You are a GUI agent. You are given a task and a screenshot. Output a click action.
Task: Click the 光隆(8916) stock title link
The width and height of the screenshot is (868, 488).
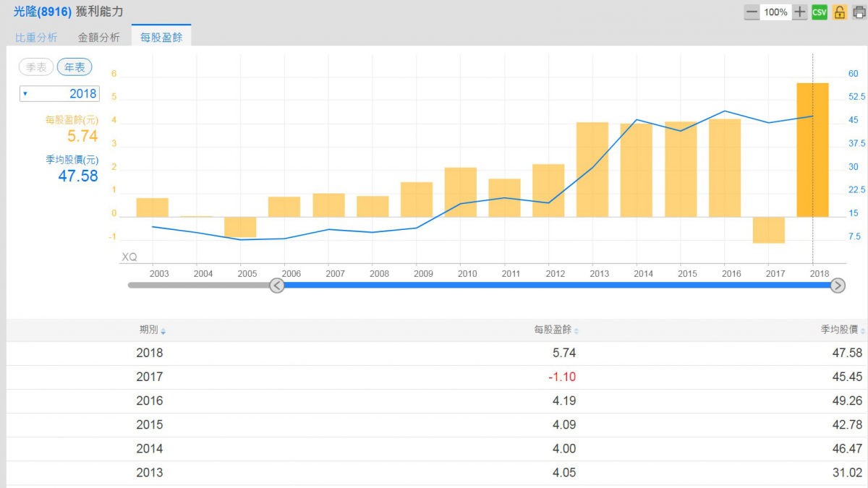click(x=42, y=12)
